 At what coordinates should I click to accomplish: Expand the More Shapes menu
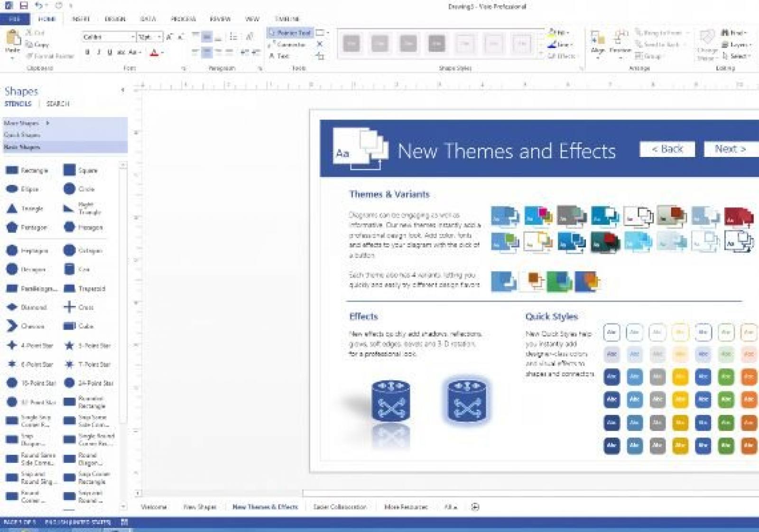[x=27, y=123]
